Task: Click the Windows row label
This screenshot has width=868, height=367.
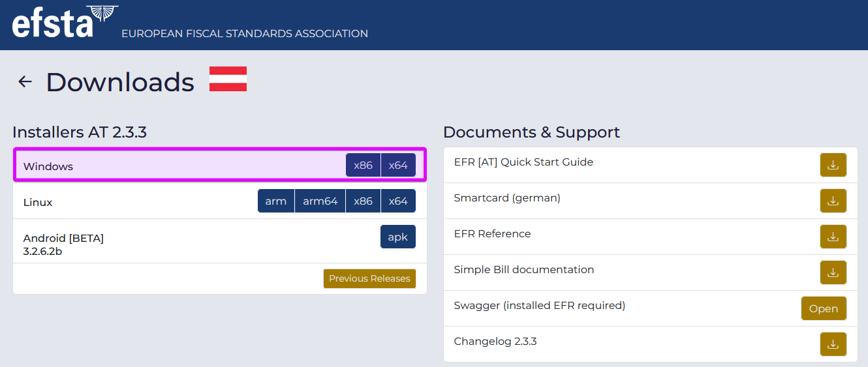Action: pyautogui.click(x=48, y=166)
